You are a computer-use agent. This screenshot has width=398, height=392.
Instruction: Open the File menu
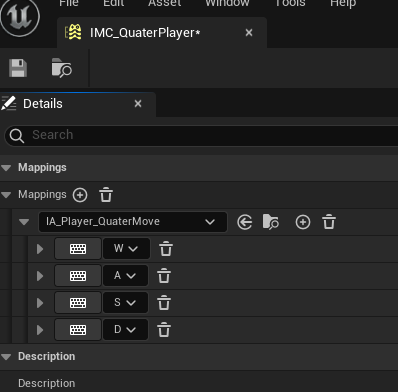[69, 3]
